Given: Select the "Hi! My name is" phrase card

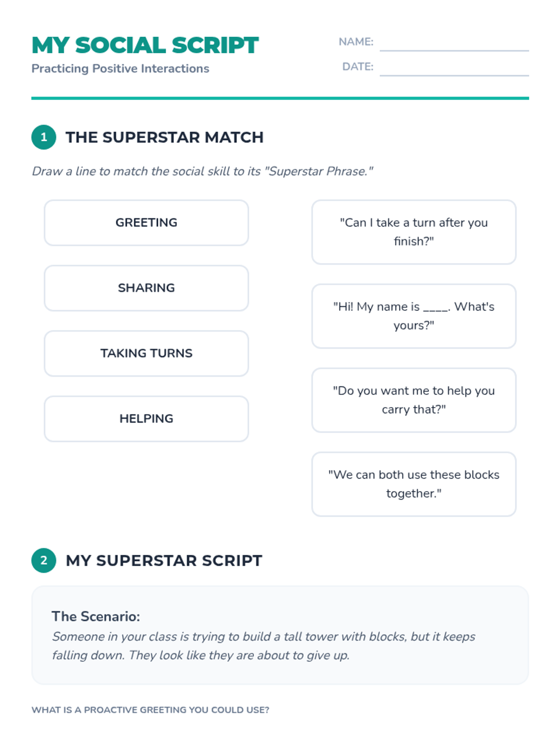Looking at the screenshot, I should (414, 316).
